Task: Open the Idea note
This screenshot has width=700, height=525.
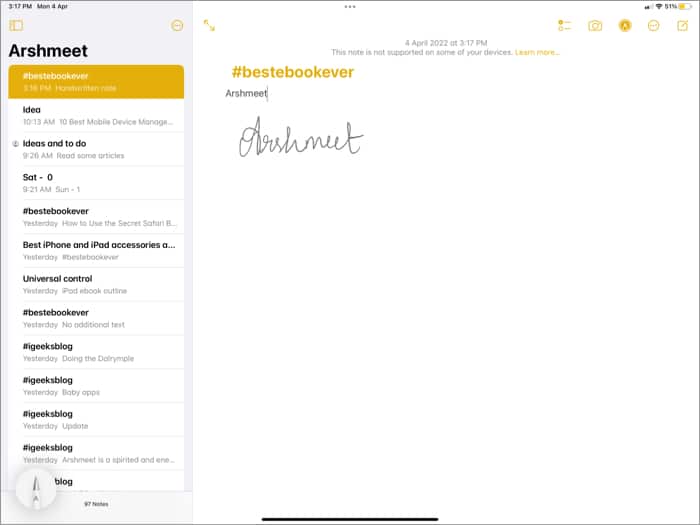Action: [x=96, y=116]
